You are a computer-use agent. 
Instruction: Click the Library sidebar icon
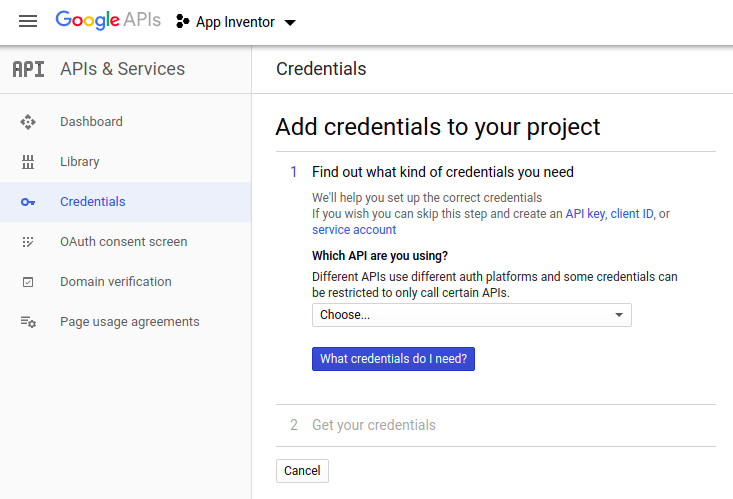point(28,162)
